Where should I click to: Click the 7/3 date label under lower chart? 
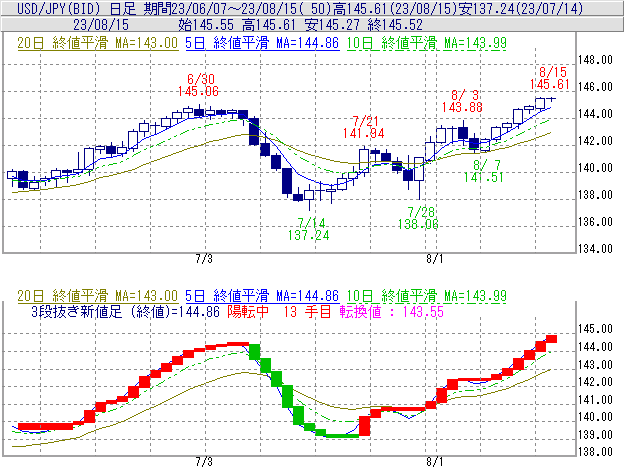(204, 462)
